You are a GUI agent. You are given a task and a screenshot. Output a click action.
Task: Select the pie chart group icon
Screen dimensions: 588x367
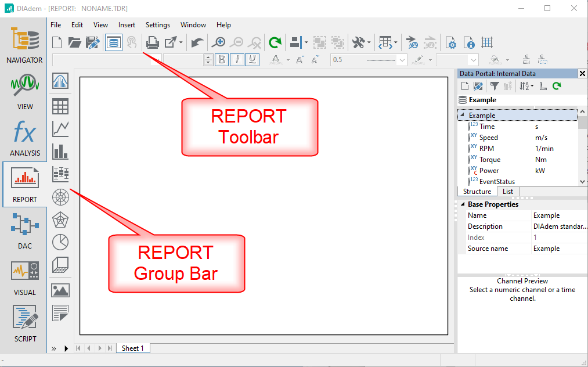[60, 242]
